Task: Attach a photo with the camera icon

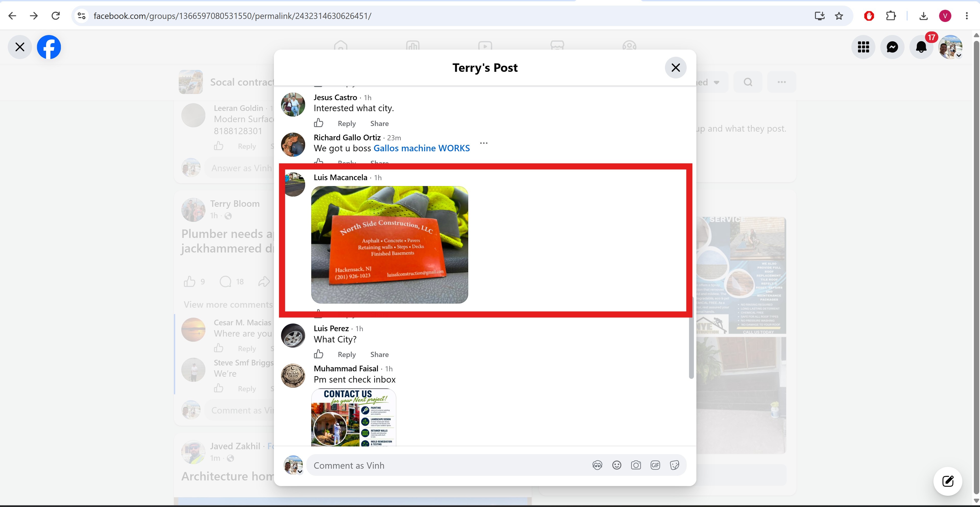Action: pos(636,465)
